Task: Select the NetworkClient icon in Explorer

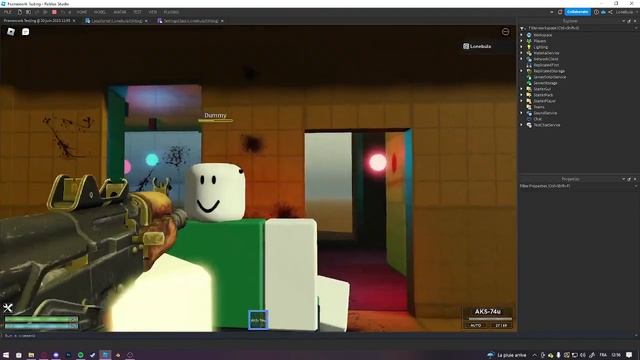Action: (529, 59)
